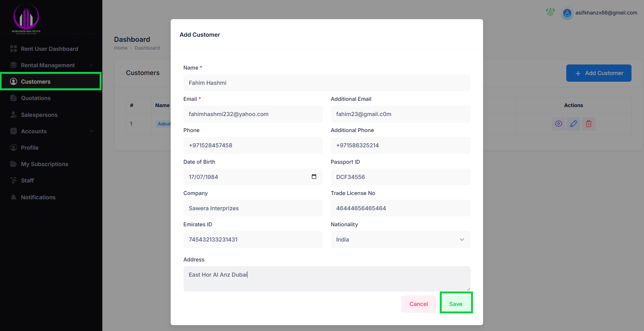The height and width of the screenshot is (331, 644).
Task: Click the notification bell icon in header
Action: [x=550, y=13]
